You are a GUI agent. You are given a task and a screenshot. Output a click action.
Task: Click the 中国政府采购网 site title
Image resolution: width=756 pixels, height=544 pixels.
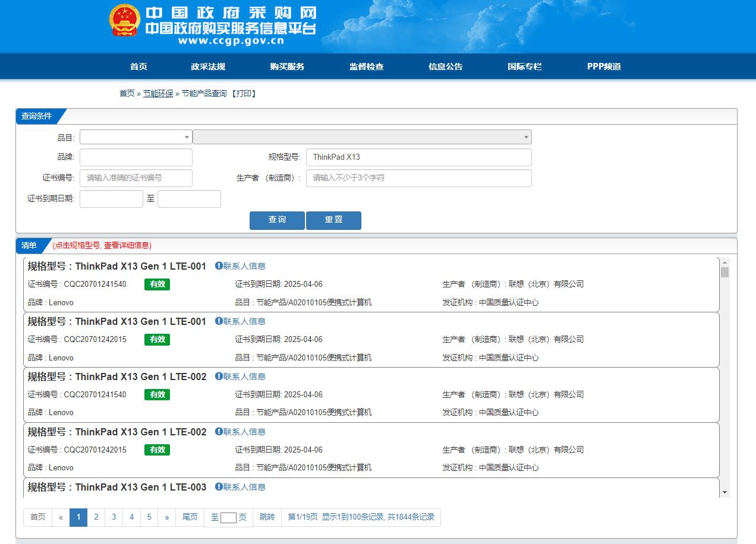click(231, 13)
